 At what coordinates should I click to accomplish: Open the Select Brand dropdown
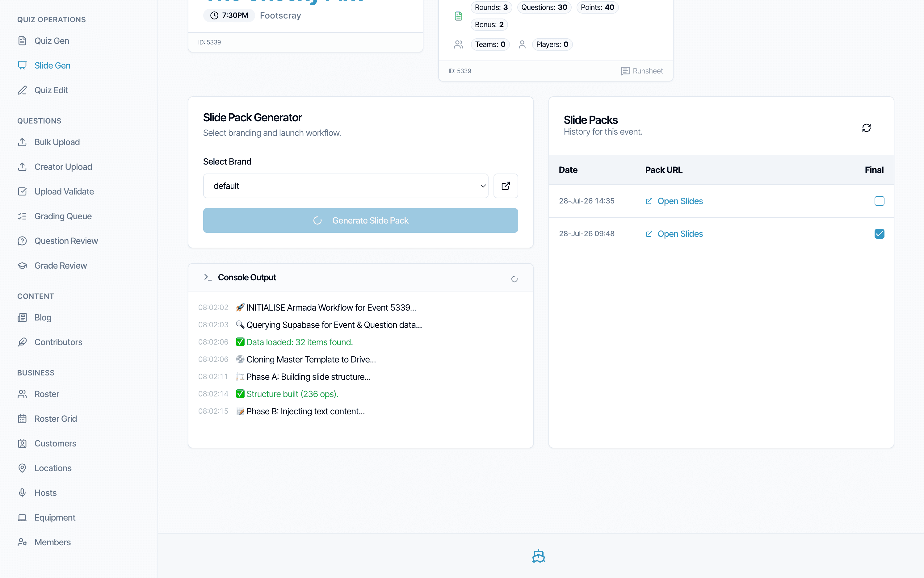(346, 186)
